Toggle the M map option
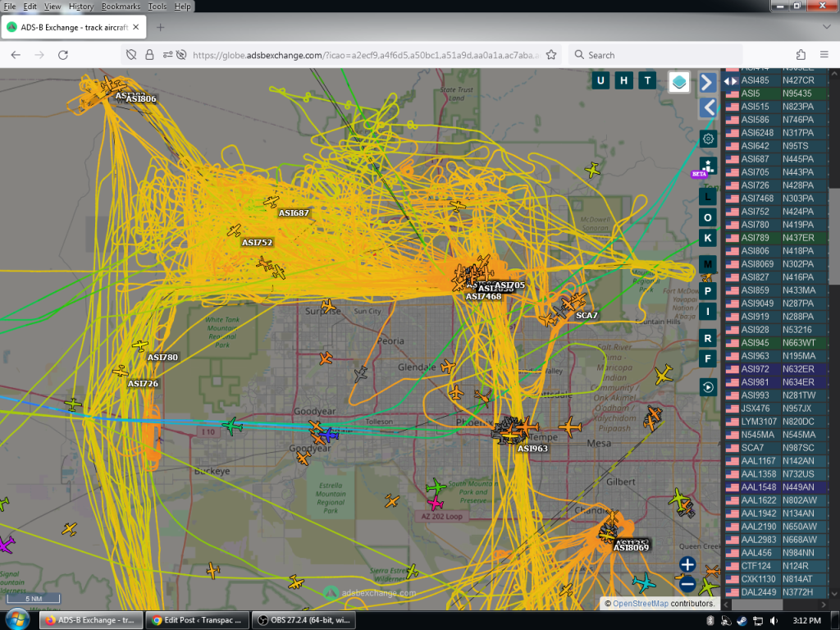This screenshot has height=630, width=840. tap(708, 264)
